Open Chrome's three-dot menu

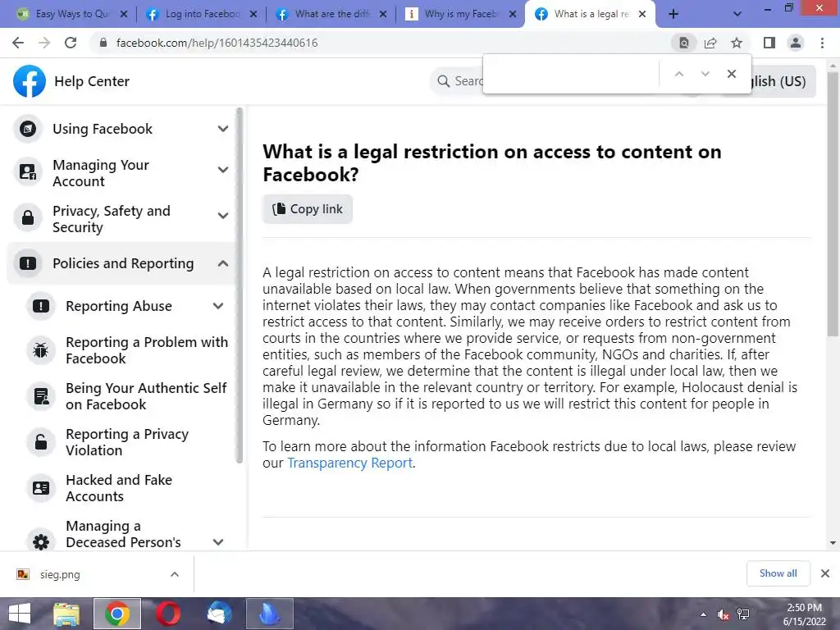point(822,43)
